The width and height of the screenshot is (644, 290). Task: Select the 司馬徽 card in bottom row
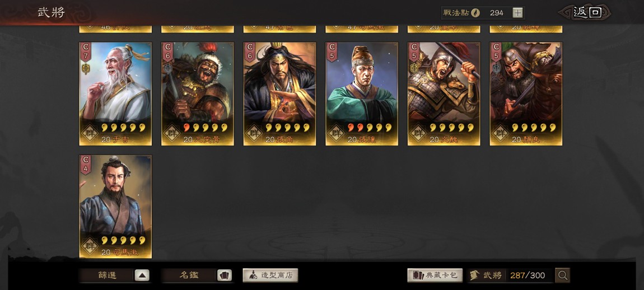point(115,207)
